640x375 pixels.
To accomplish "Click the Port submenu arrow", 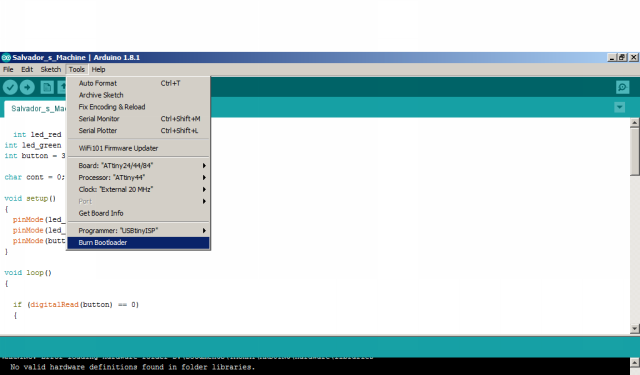I will (204, 201).
